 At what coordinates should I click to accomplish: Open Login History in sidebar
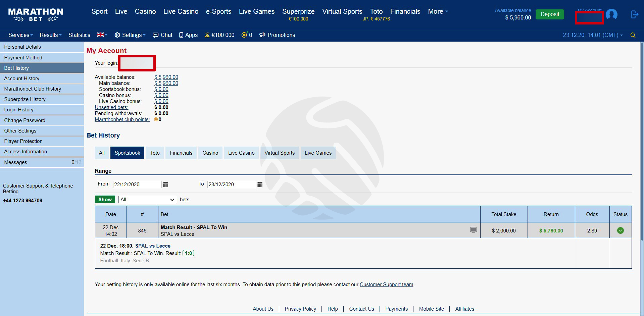(42, 110)
